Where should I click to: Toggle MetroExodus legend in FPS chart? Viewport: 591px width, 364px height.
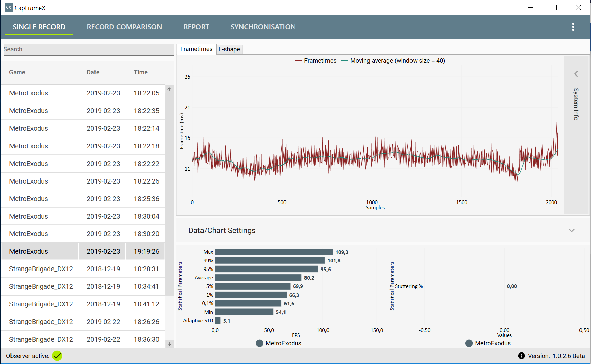coord(279,343)
